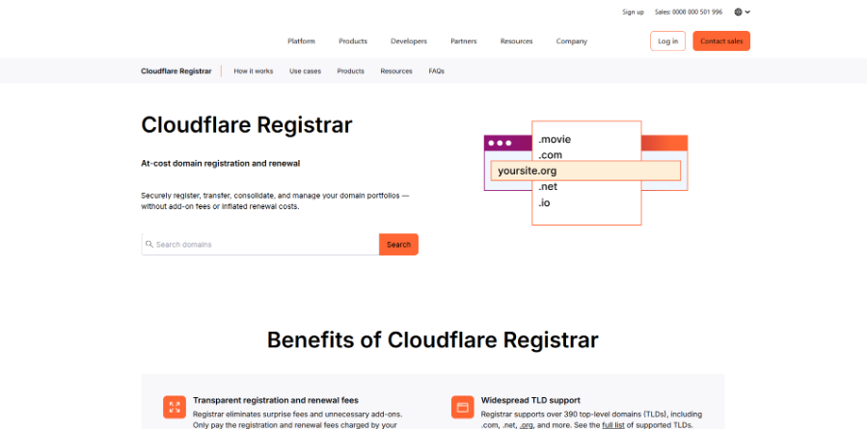Click the transparent fees expand-arrows icon
This screenshot has width=868, height=429.
(x=175, y=408)
